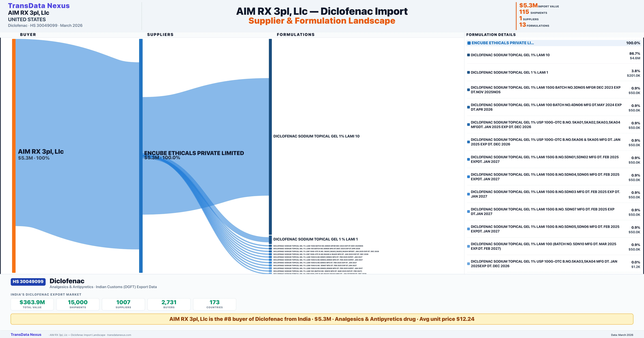
Task: Click the 173 Countries stat card
Action: click(215, 304)
